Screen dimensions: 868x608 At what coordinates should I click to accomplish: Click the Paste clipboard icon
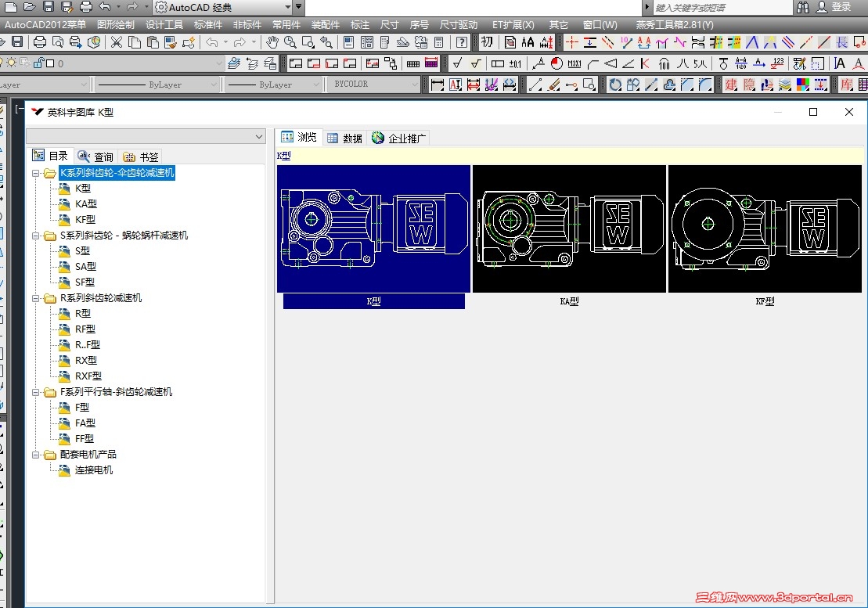(x=153, y=42)
